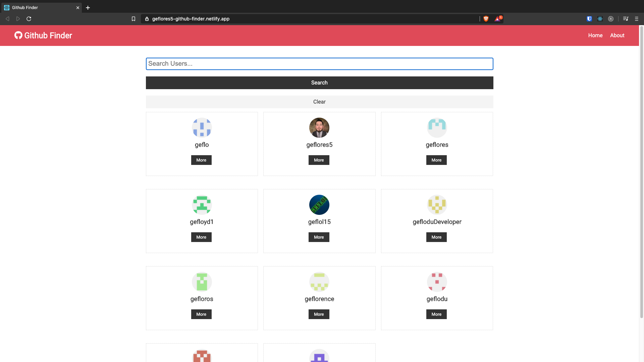
Task: Open the About nav link
Action: 617,35
